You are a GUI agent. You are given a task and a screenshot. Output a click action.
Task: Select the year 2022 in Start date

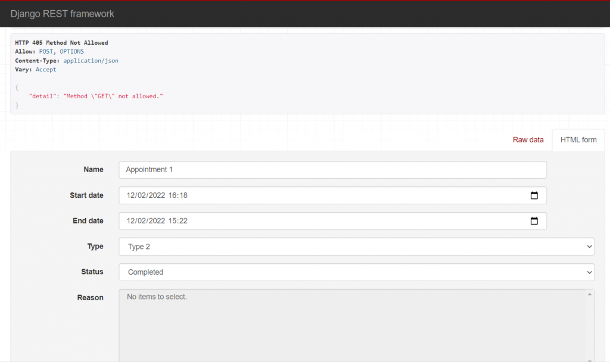(x=156, y=195)
